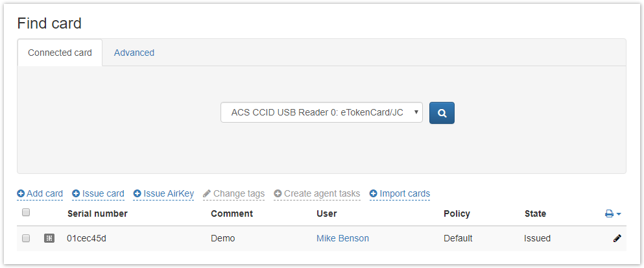This screenshot has width=644, height=268.
Task: Switch to the Advanced tab
Action: [134, 53]
